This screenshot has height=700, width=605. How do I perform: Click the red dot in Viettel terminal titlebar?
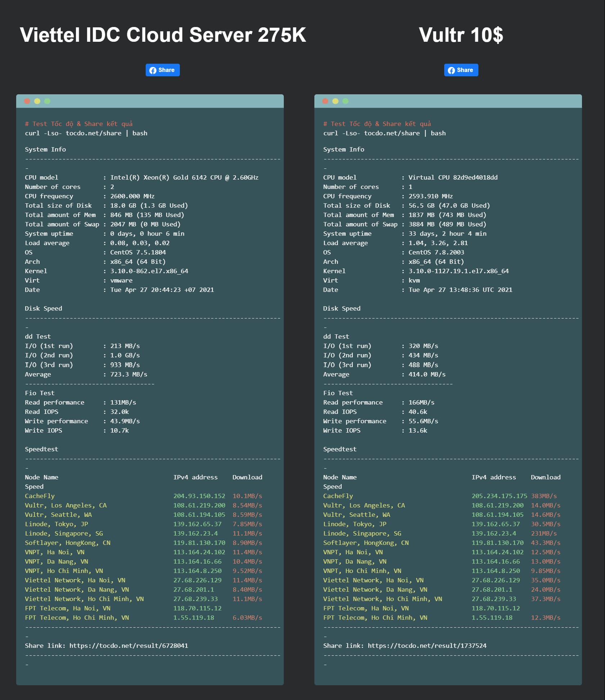click(x=27, y=101)
